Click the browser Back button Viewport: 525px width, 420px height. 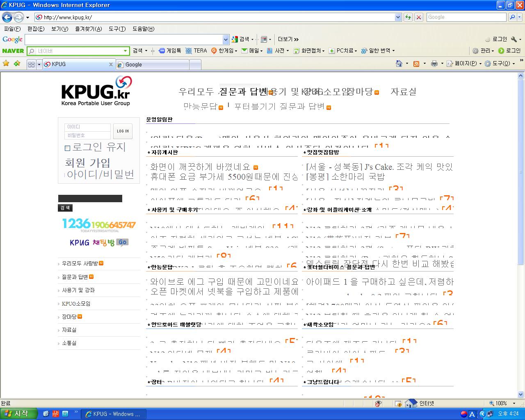[7, 17]
